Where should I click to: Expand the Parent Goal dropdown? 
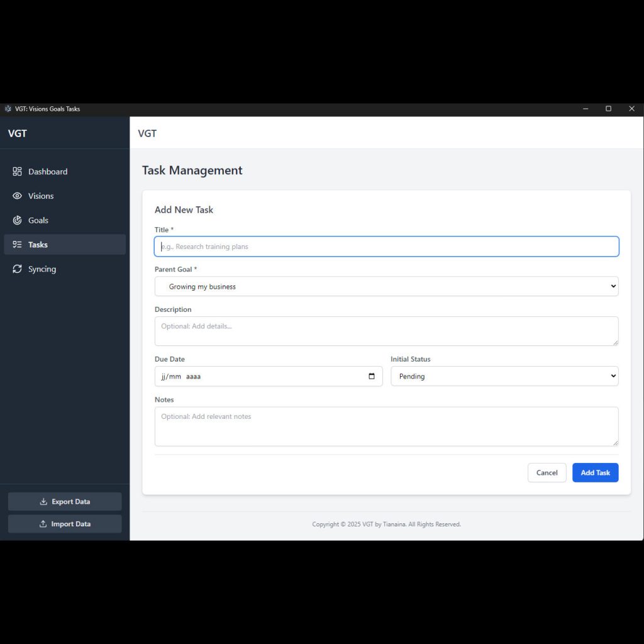click(x=386, y=286)
